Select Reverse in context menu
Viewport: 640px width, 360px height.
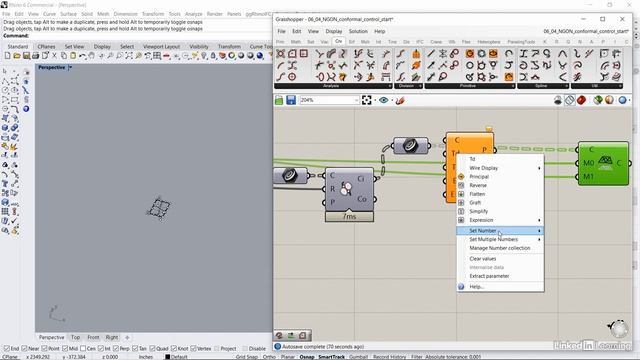pos(500,185)
